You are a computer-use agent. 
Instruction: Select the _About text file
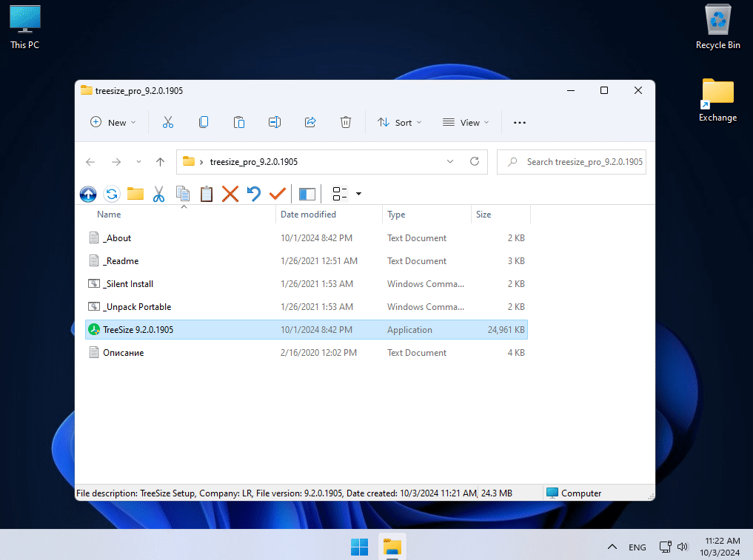[306, 238]
